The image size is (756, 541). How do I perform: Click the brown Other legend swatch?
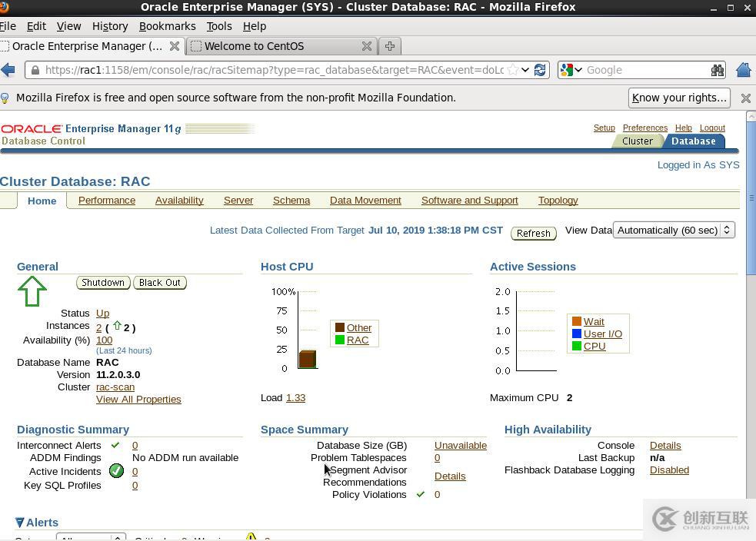click(x=339, y=327)
